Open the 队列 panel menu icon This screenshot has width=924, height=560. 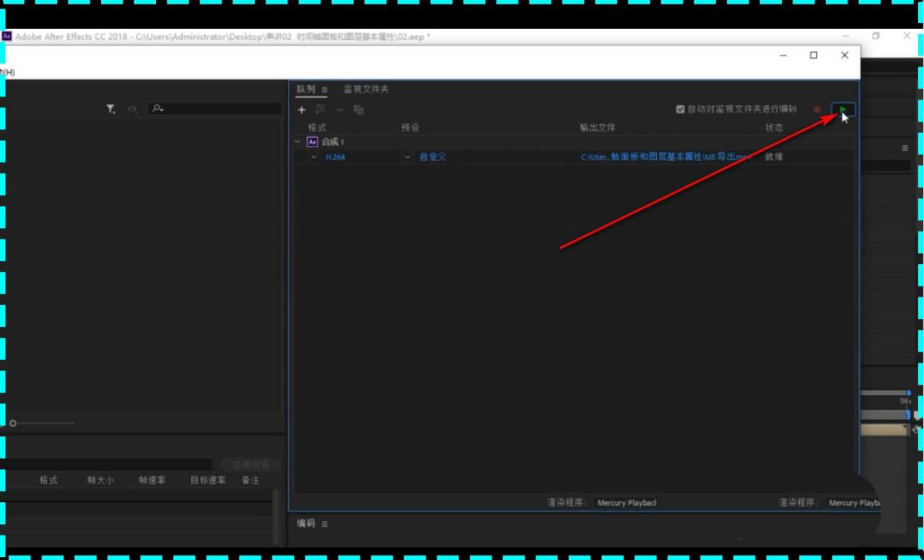coord(325,89)
